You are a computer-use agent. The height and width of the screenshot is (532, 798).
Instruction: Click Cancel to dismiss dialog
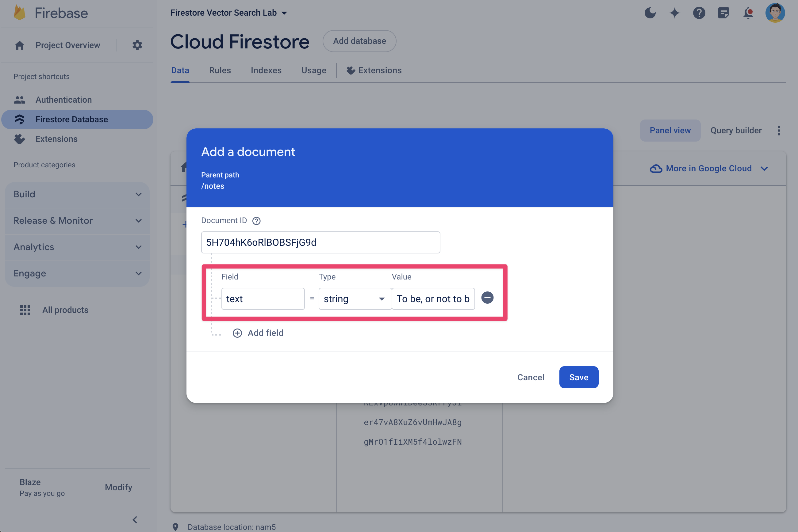[531, 377]
